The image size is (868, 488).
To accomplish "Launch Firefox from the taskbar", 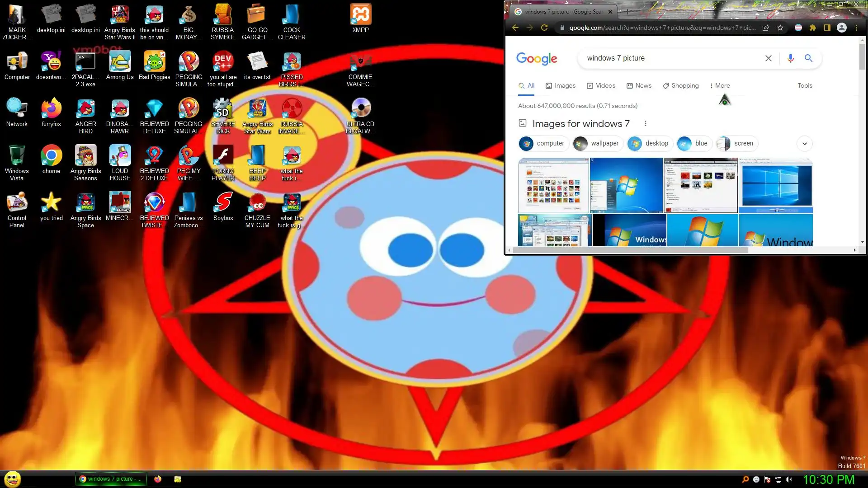I will click(x=158, y=479).
